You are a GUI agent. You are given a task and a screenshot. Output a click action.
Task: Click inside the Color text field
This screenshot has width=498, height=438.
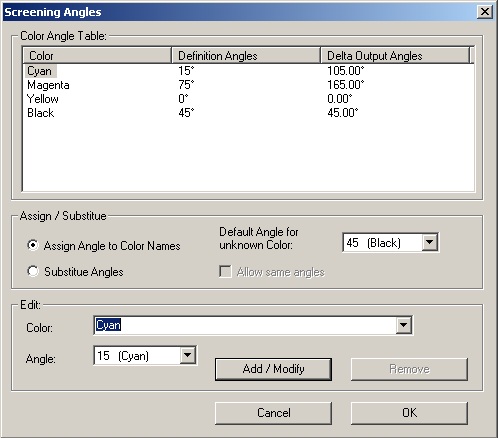pos(245,325)
